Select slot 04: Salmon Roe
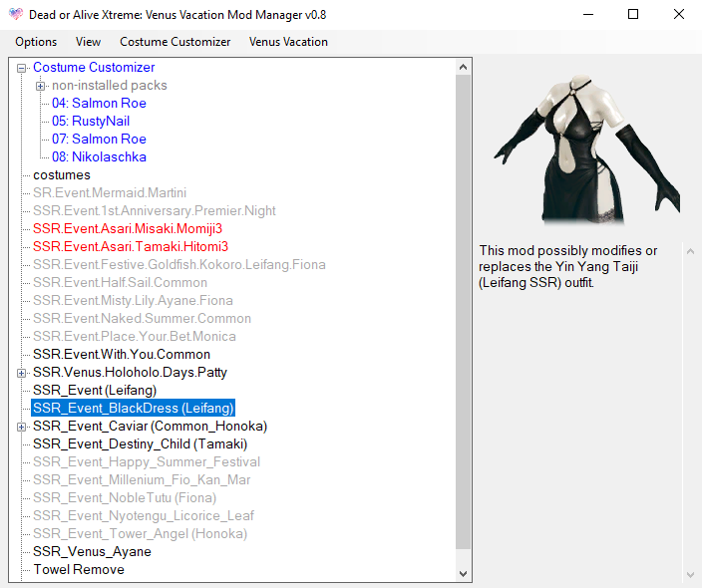 point(99,103)
